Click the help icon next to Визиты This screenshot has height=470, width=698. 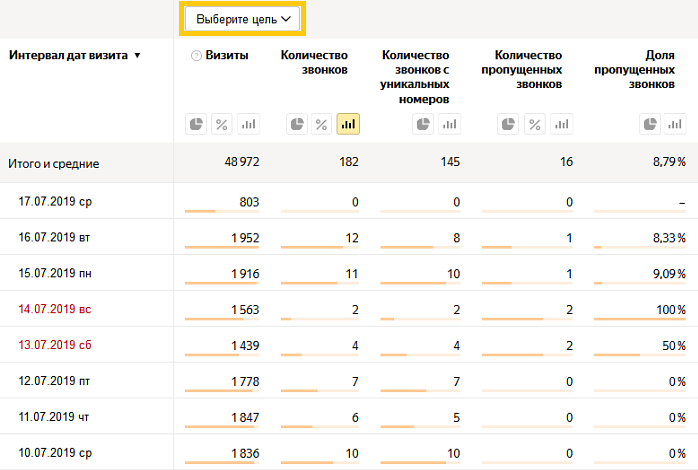[196, 56]
